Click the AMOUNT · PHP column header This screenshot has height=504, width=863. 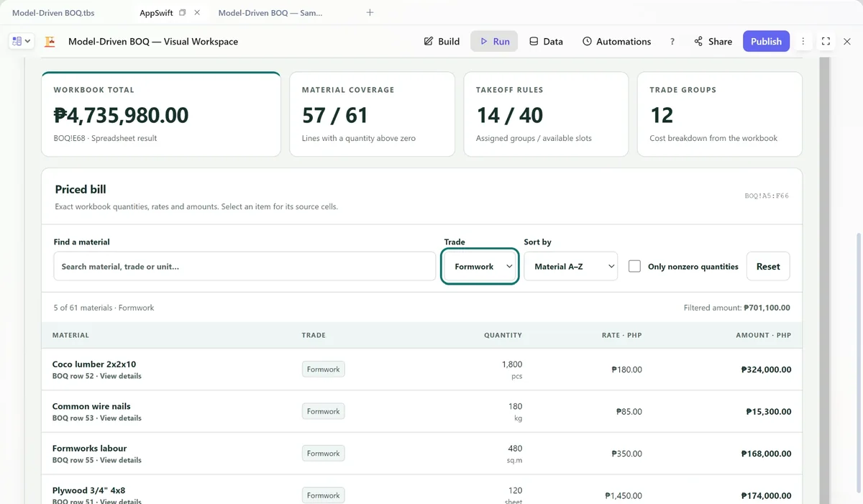tap(763, 335)
